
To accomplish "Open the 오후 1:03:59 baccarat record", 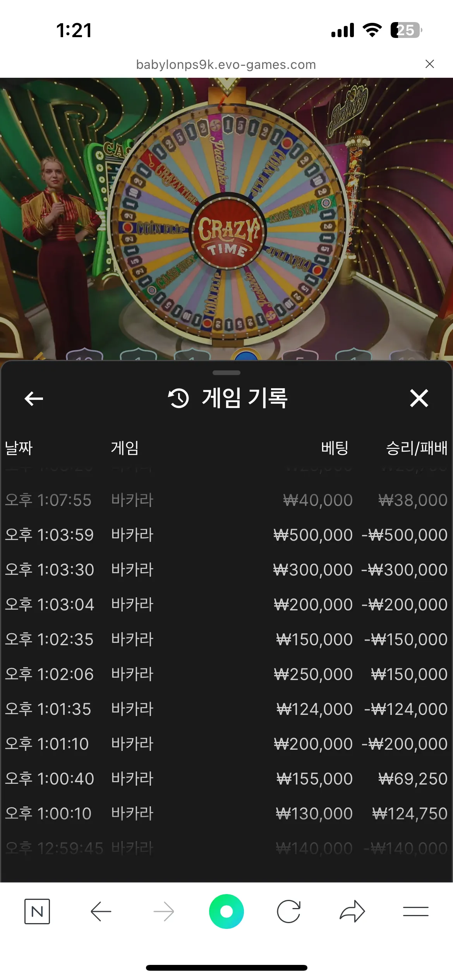I will pos(226,535).
